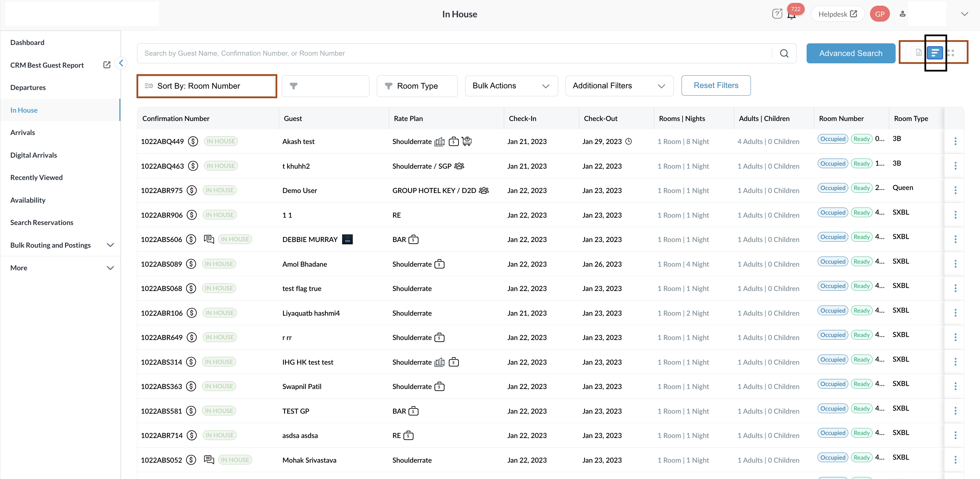Click the Advanced Search button
Screen dimensions: 980x479
coord(851,53)
